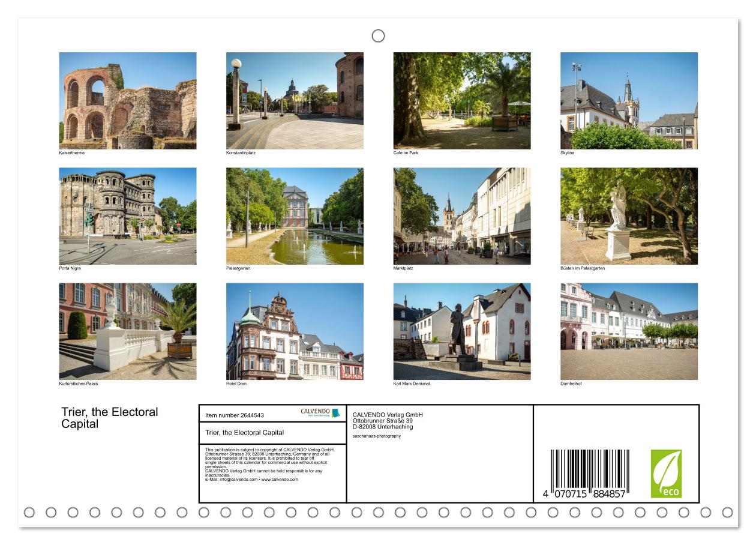The width and height of the screenshot is (756, 545).
Task: Click the 'saschahaas-photography' credit
Action: click(x=377, y=436)
